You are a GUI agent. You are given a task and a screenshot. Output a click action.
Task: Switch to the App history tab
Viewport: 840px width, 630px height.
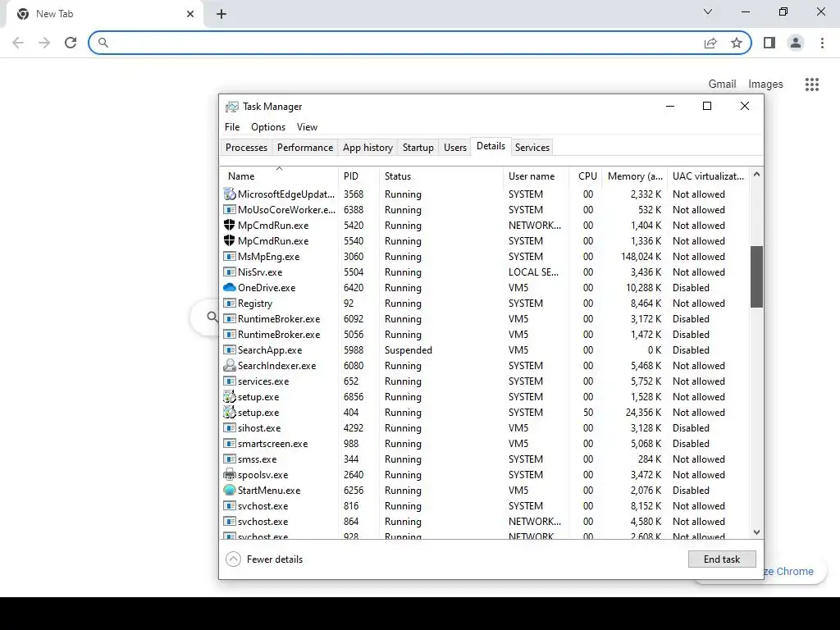coord(367,148)
